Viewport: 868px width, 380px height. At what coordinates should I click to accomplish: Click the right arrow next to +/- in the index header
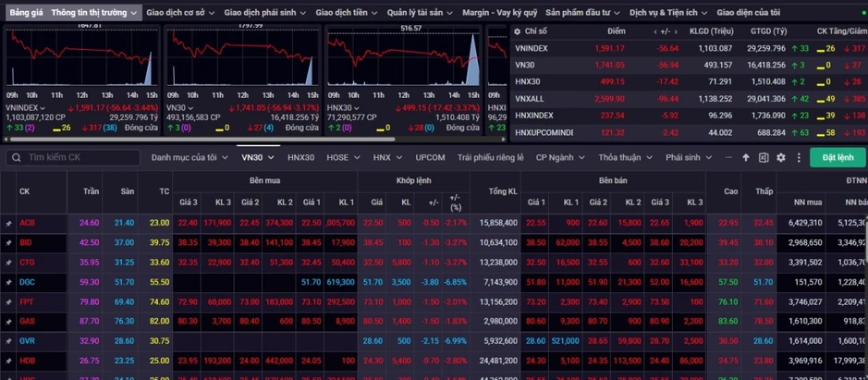tap(677, 31)
